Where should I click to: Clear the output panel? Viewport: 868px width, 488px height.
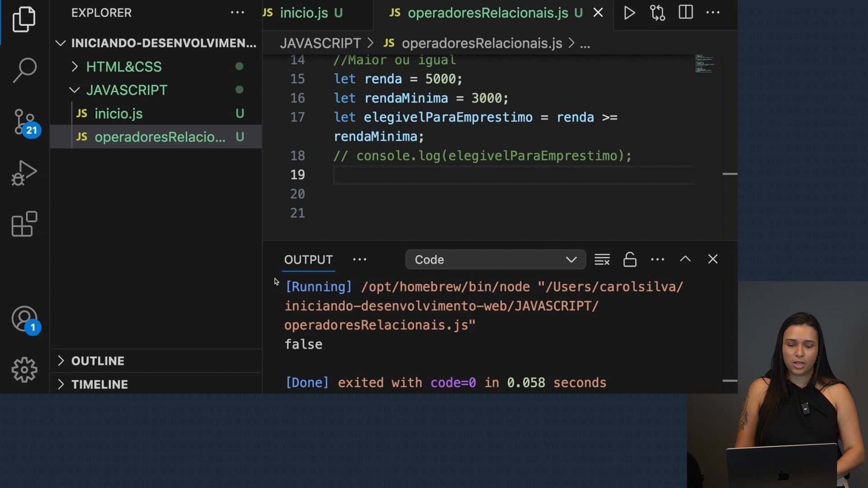[x=602, y=259]
